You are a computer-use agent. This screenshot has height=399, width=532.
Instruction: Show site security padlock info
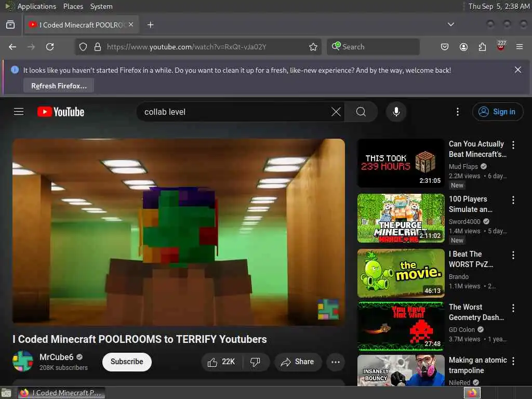[97, 47]
